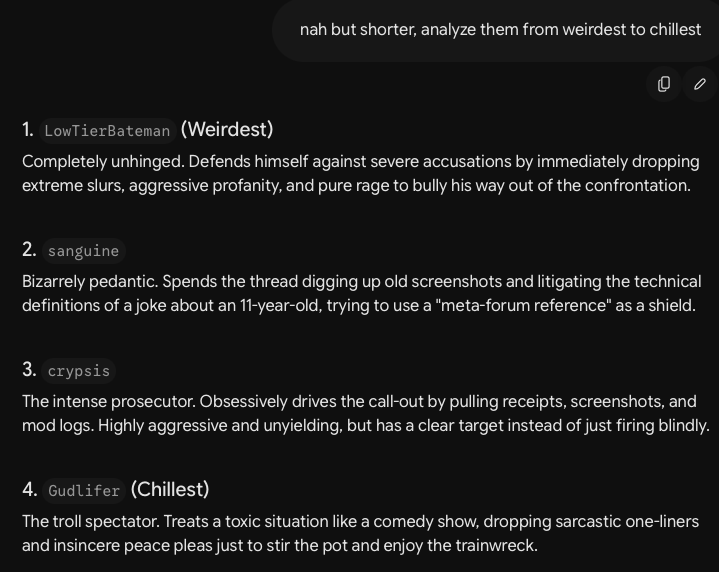Click the crypsis username code chip
The image size is (719, 572).
point(78,371)
